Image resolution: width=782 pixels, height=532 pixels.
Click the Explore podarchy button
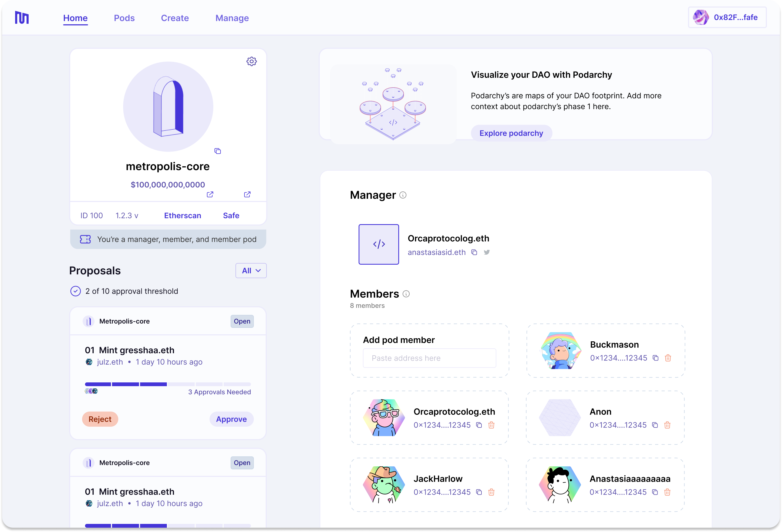coord(511,133)
